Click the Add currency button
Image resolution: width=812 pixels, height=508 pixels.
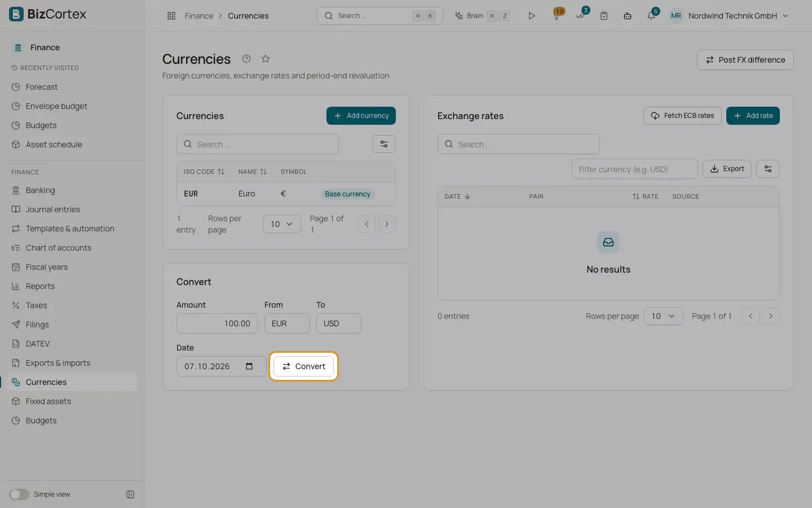coord(361,116)
